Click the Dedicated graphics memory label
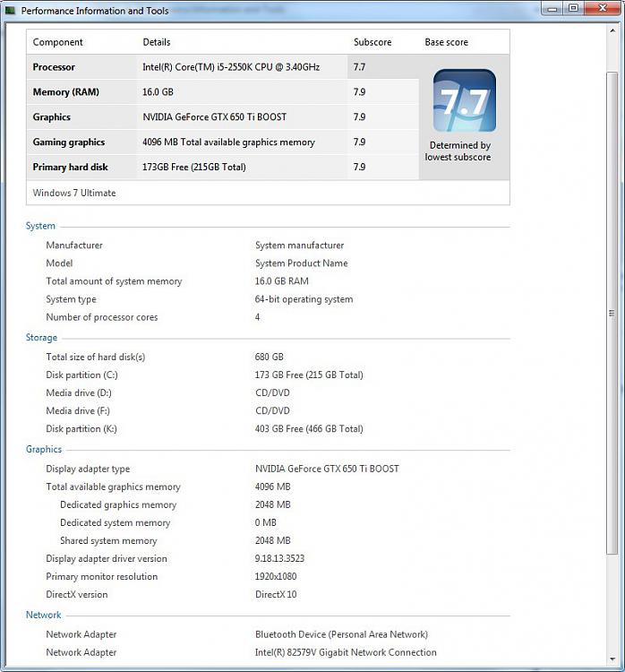Image resolution: width=625 pixels, height=672 pixels. pos(118,504)
